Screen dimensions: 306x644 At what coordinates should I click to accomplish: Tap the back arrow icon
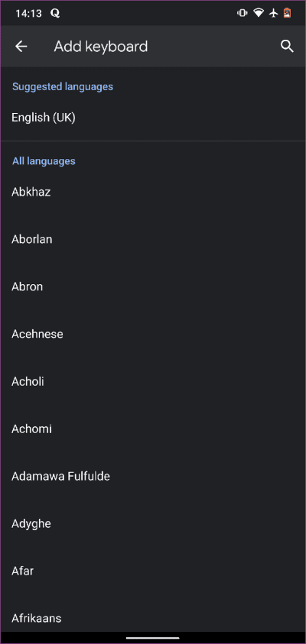[21, 47]
